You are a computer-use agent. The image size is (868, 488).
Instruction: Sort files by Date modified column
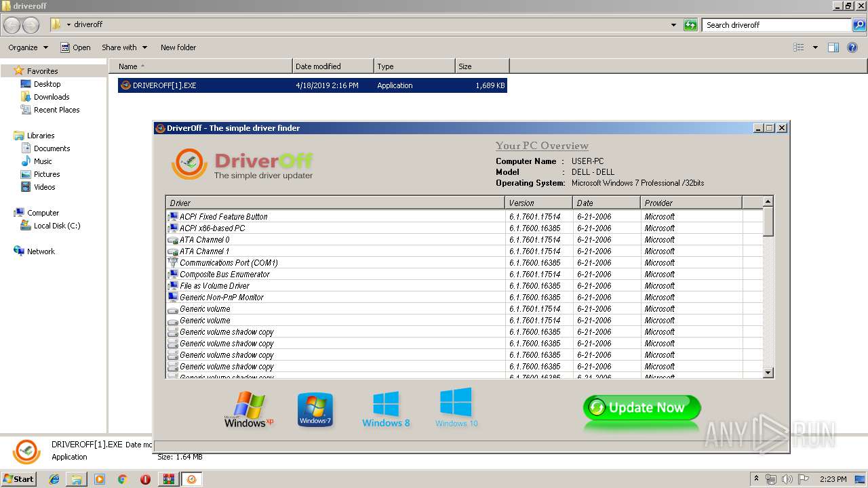point(333,66)
